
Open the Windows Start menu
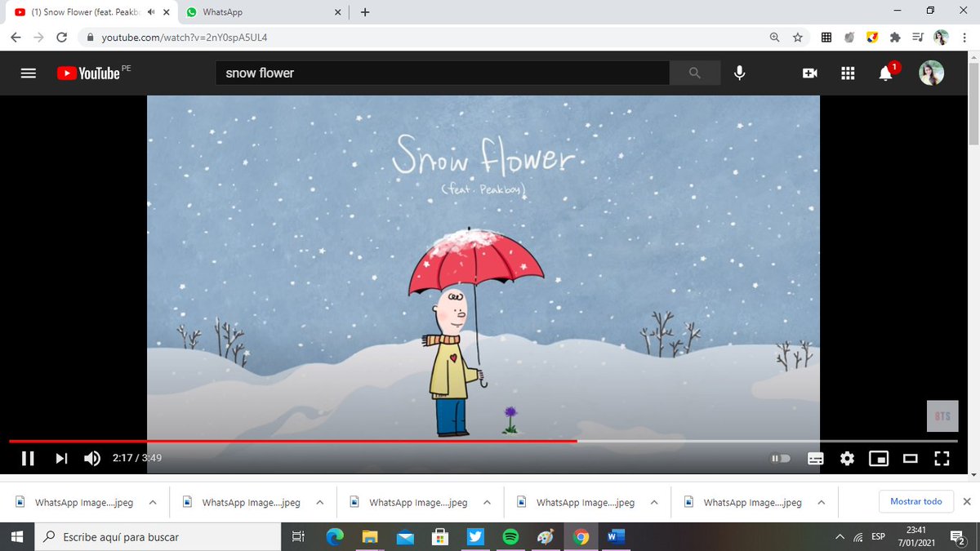pyautogui.click(x=17, y=536)
